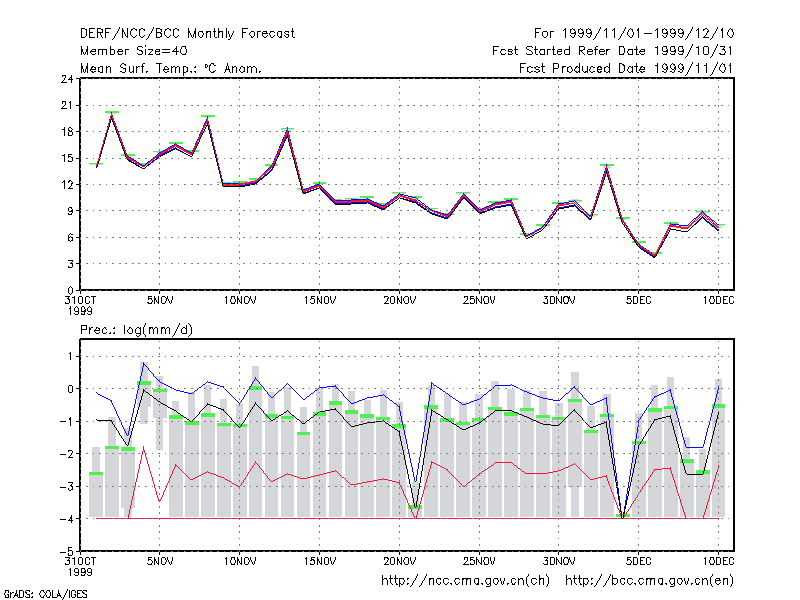Select the Member Size=40 text
800x600 pixels.
click(134, 51)
